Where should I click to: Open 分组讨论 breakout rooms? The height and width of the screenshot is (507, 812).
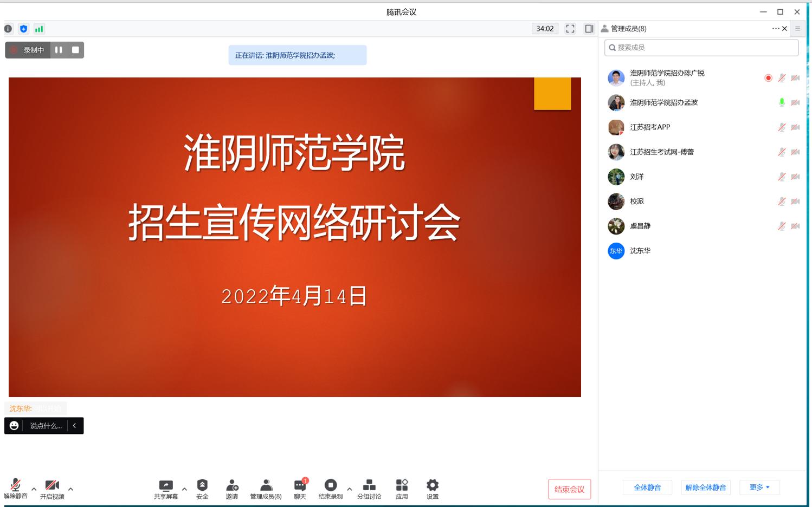point(369,485)
